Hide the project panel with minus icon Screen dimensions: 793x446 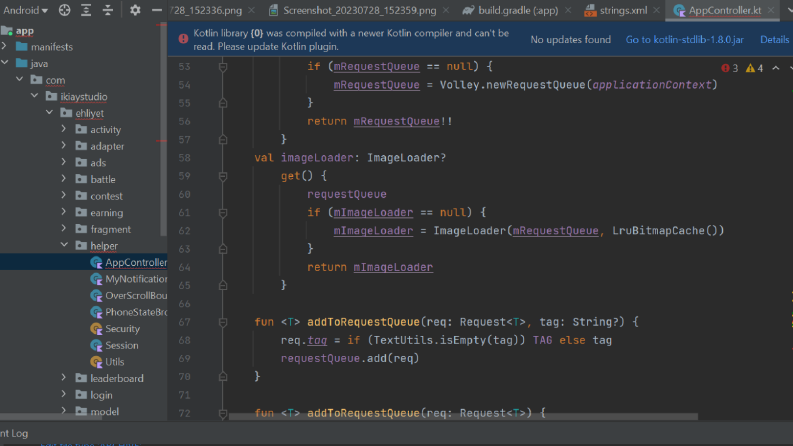[157, 10]
